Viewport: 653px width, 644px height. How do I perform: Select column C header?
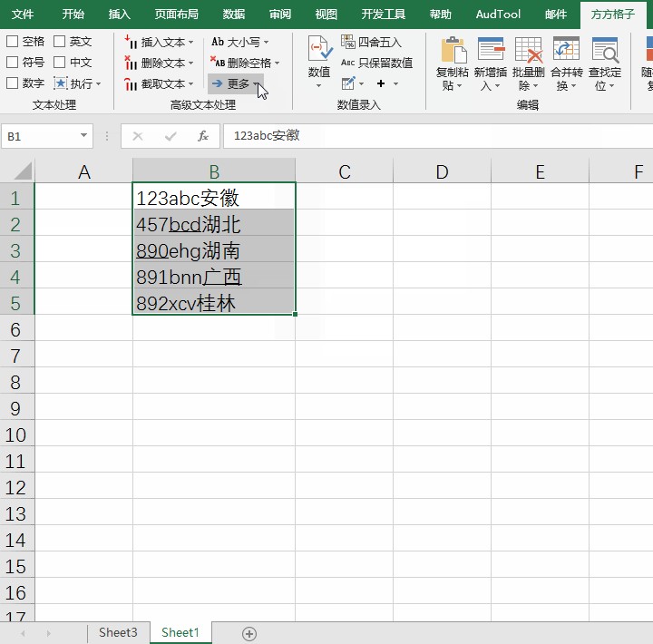click(x=344, y=171)
